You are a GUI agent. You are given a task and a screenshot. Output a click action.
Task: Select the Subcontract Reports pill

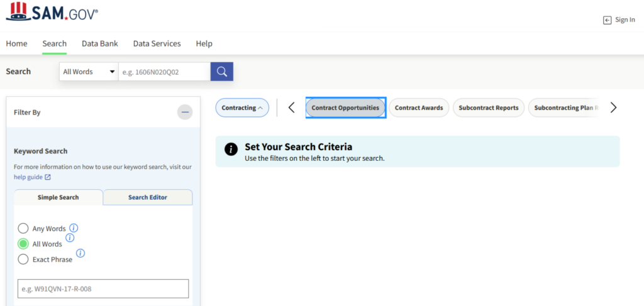[x=489, y=108]
